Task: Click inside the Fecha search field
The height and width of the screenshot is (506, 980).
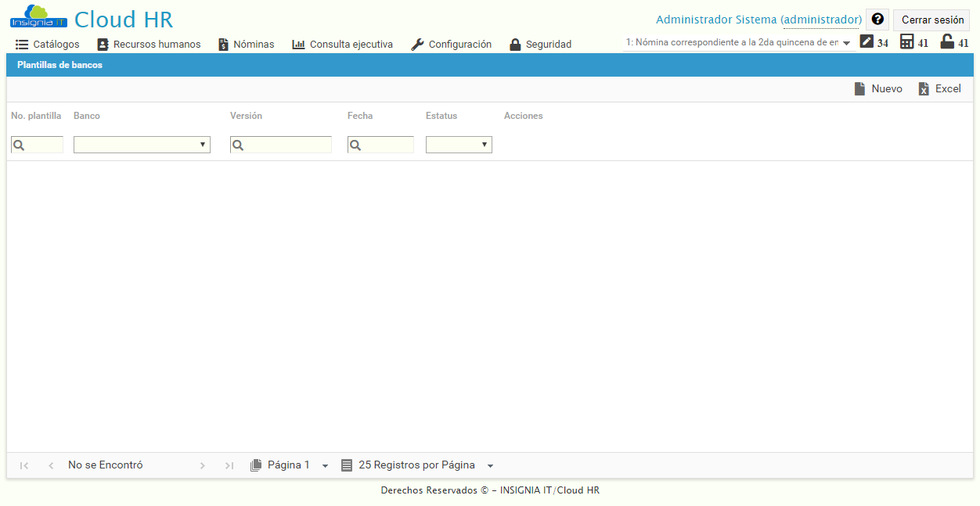Action: click(x=387, y=144)
